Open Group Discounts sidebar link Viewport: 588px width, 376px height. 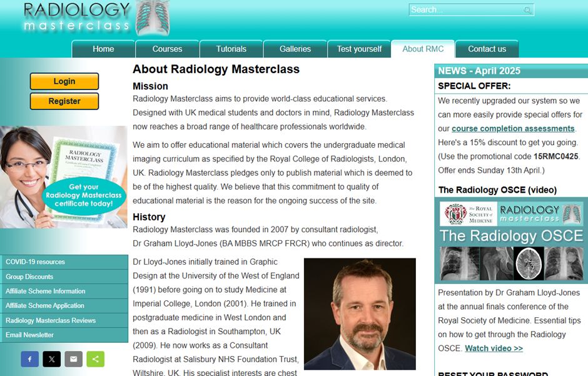tap(64, 277)
